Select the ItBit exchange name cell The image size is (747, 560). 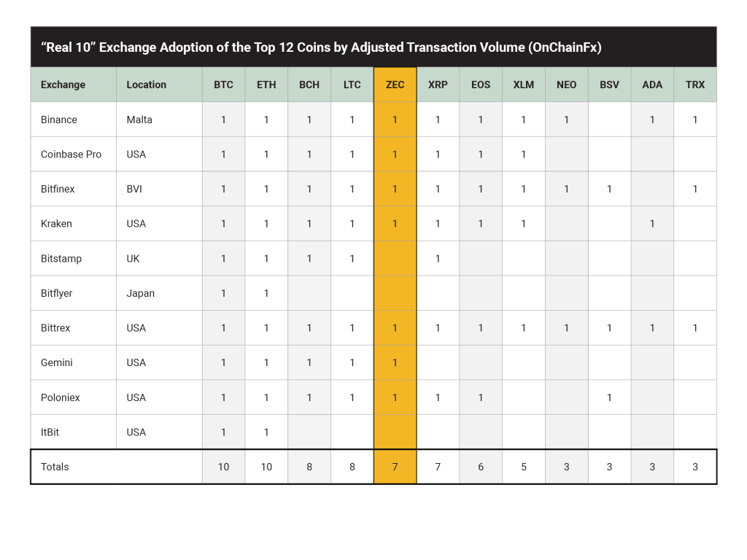[x=50, y=432]
